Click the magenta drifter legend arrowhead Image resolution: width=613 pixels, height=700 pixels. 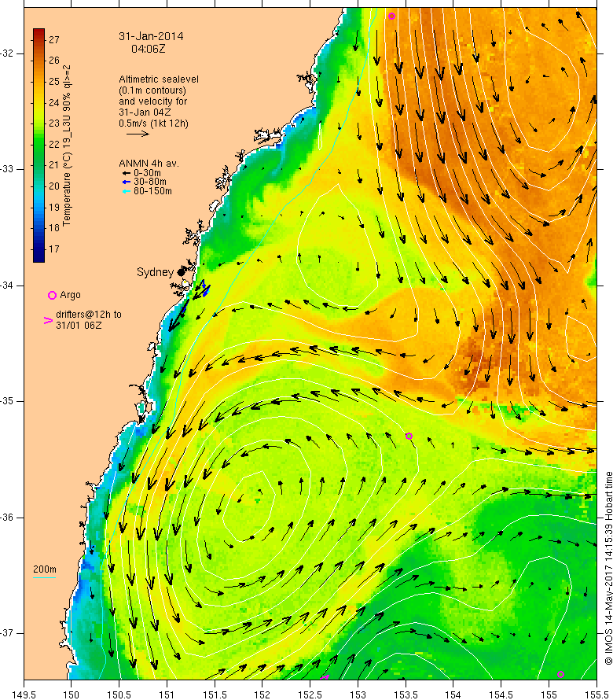[48, 320]
